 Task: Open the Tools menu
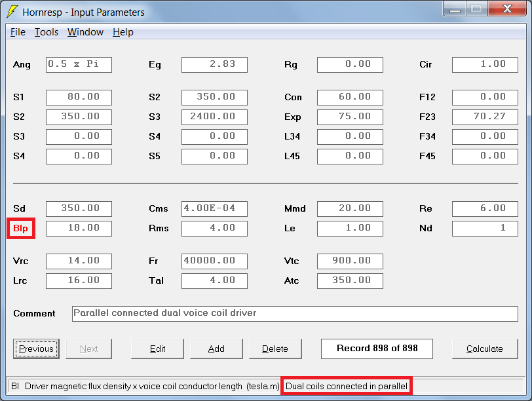click(x=47, y=32)
